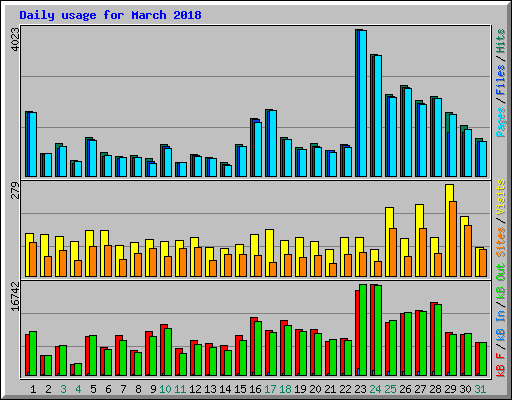Click the 'Pages' legend label

coord(501,122)
